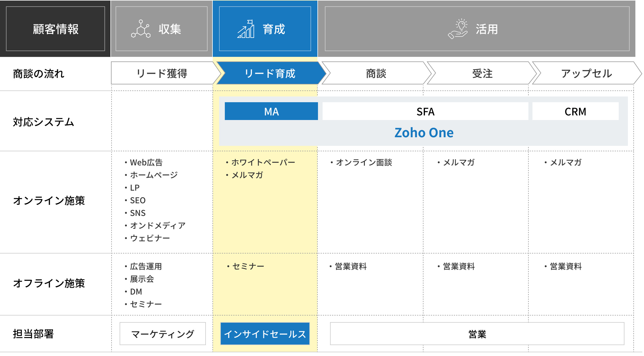
Task: Select the 収集 header tab
Action: [x=170, y=29]
